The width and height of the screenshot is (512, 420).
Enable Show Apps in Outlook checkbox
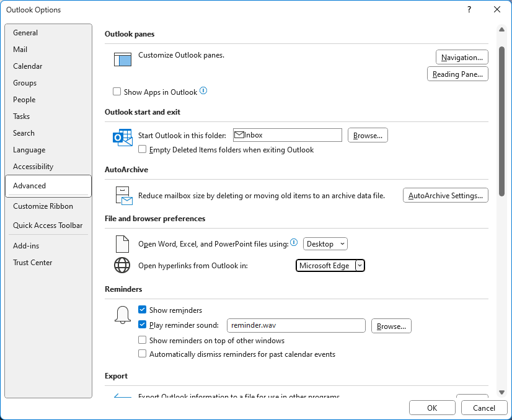pos(117,92)
